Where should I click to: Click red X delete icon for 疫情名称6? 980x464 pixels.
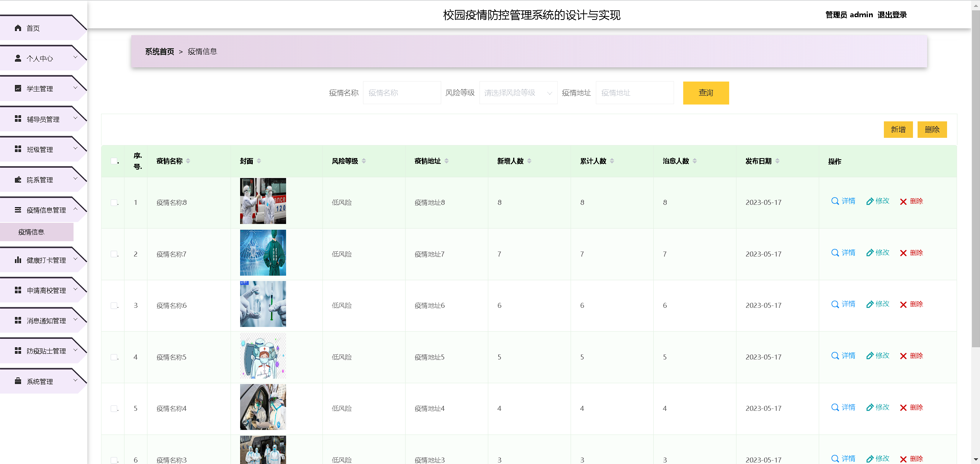[x=903, y=305]
